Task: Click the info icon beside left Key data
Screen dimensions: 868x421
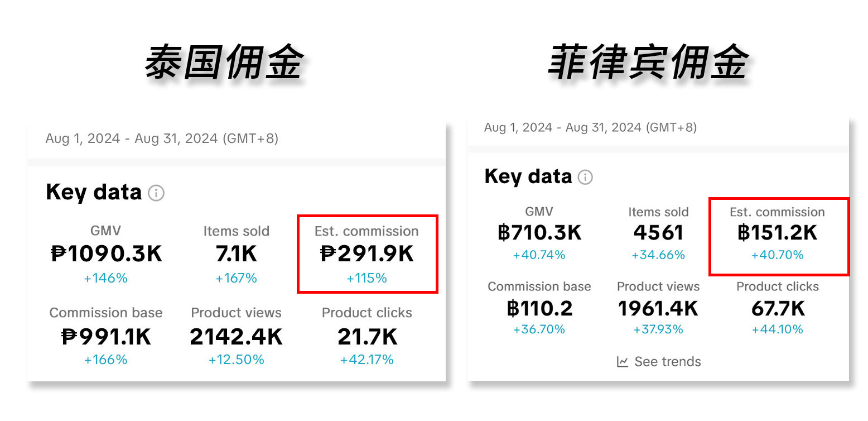Action: (x=156, y=194)
